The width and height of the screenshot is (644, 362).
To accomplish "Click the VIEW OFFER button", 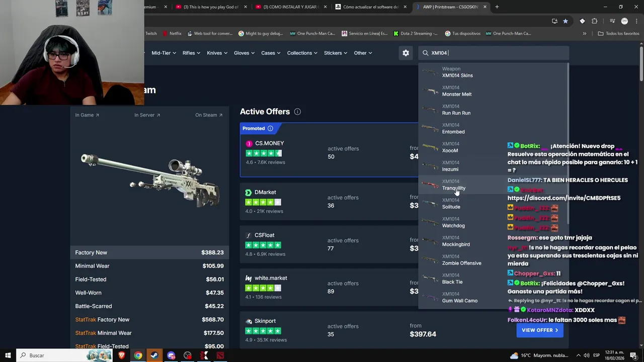I will coord(540,330).
